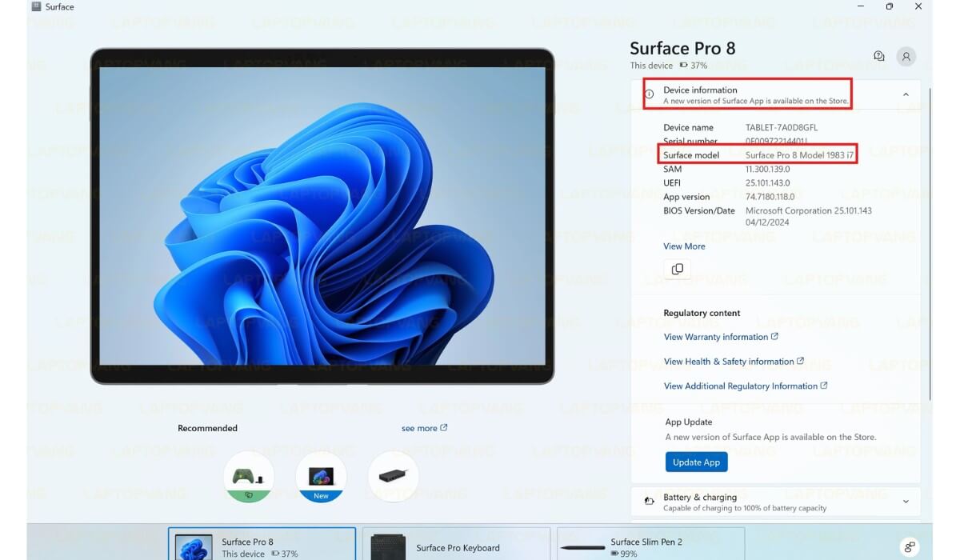960x560 pixels.
Task: Click the Surface Pro 8 tablet image
Action: point(322,216)
